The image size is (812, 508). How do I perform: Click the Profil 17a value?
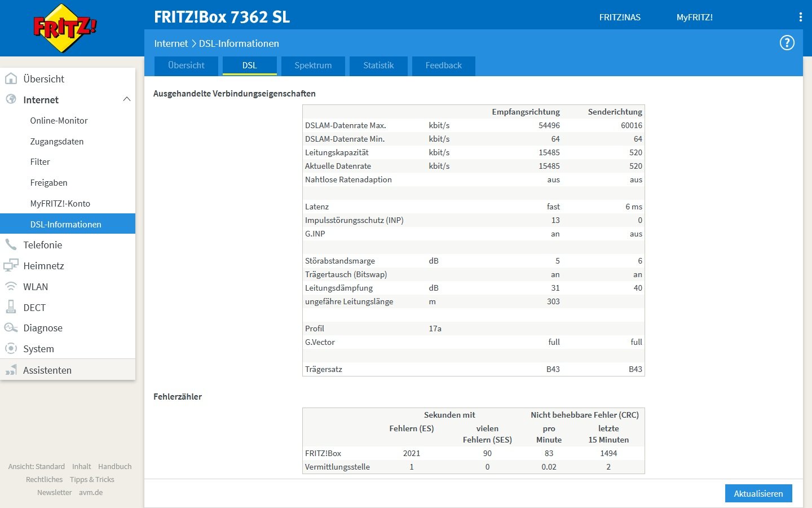click(435, 329)
